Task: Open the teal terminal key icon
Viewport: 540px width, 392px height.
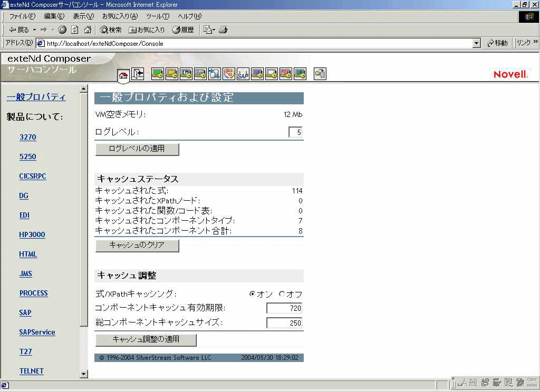Action: [300, 74]
